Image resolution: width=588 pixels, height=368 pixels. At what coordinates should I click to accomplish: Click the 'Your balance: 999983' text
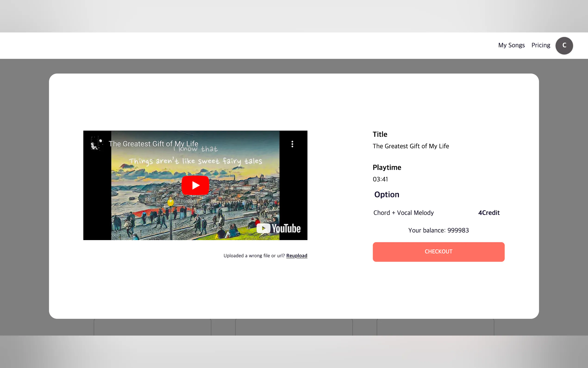click(438, 230)
